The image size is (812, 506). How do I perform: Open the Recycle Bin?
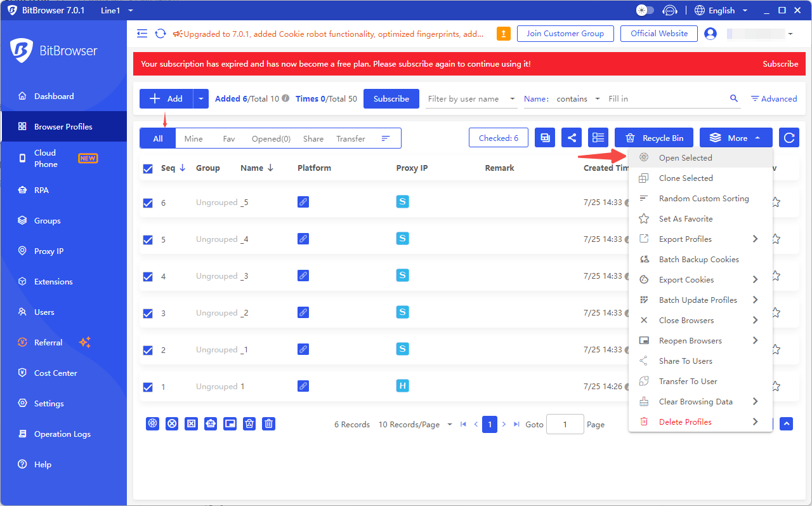click(x=654, y=138)
